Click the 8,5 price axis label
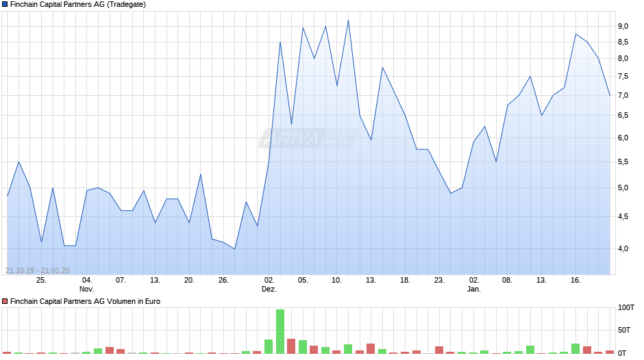The image size is (644, 360). [x=623, y=42]
